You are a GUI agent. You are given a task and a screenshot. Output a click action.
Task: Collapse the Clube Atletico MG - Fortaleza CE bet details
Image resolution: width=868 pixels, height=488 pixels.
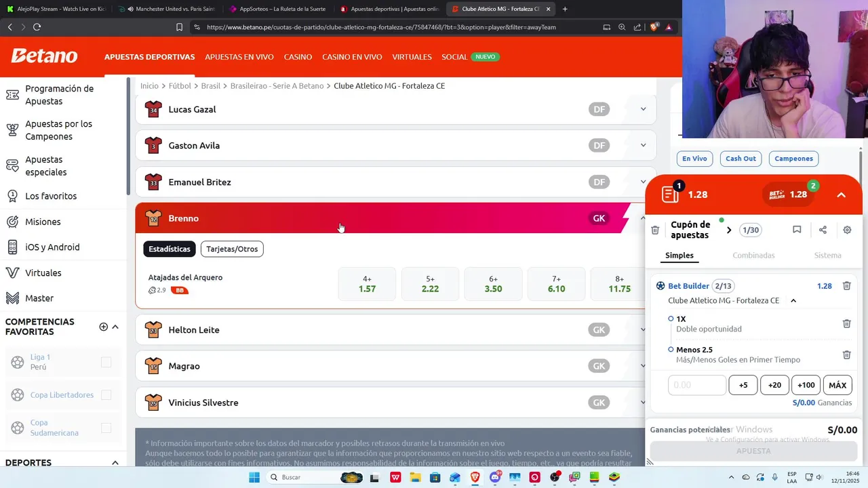click(x=793, y=300)
